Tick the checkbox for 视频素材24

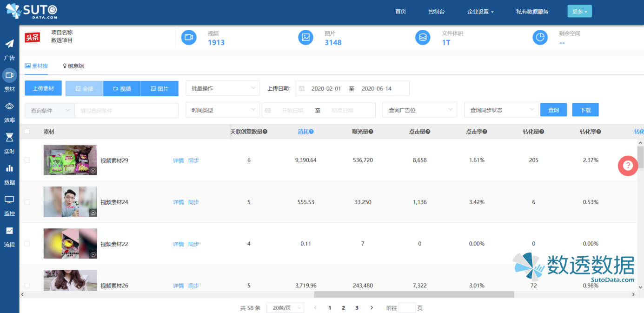point(27,202)
